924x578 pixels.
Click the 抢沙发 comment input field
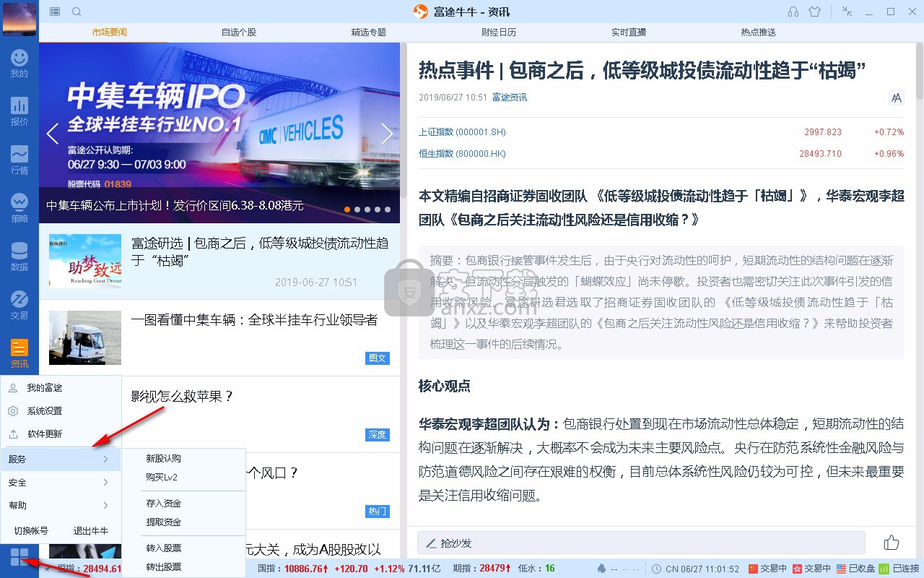(x=641, y=543)
